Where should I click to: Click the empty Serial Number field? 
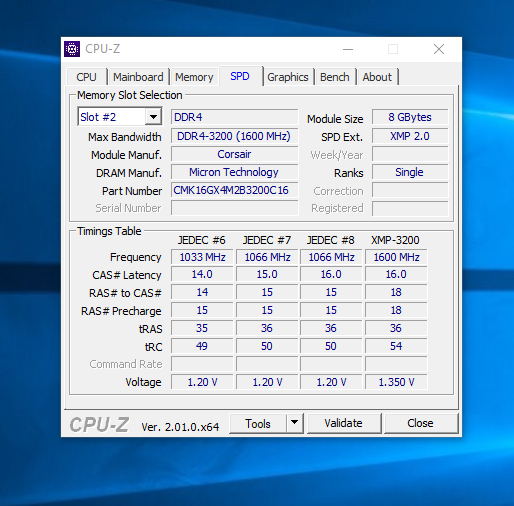click(x=235, y=208)
